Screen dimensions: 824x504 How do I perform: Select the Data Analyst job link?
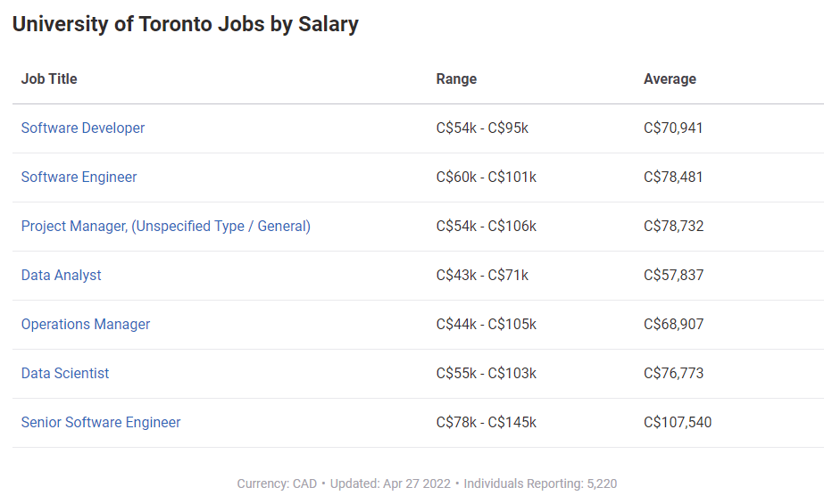pos(62,275)
